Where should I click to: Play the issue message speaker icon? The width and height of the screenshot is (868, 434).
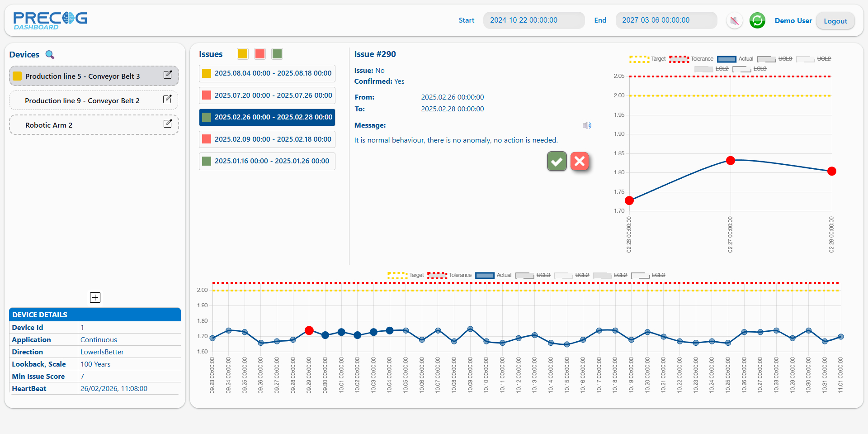(x=586, y=125)
